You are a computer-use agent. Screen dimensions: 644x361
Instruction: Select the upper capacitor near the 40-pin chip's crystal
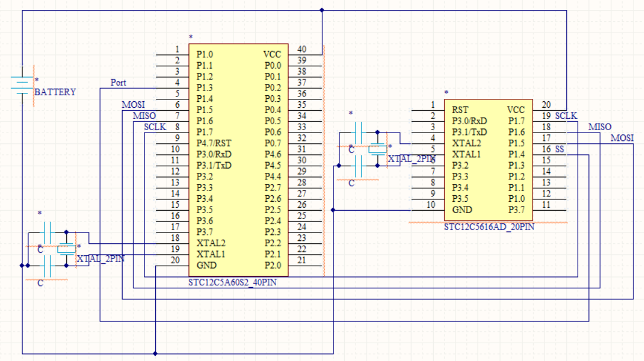pyautogui.click(x=47, y=233)
